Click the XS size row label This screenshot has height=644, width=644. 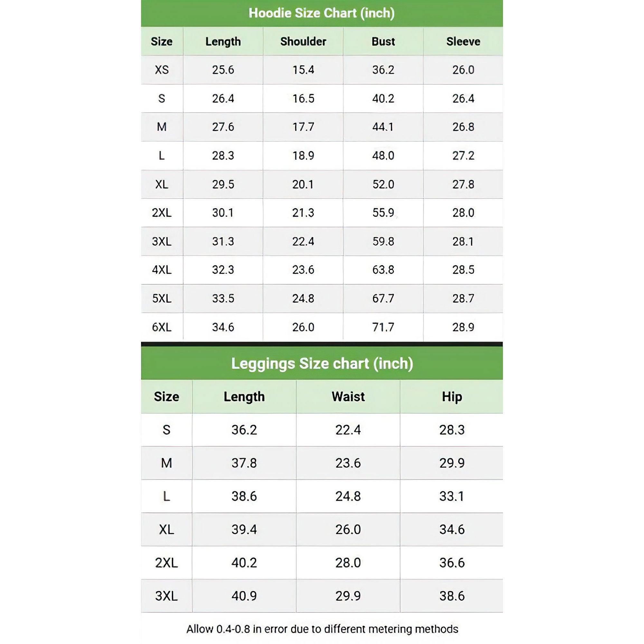[162, 70]
